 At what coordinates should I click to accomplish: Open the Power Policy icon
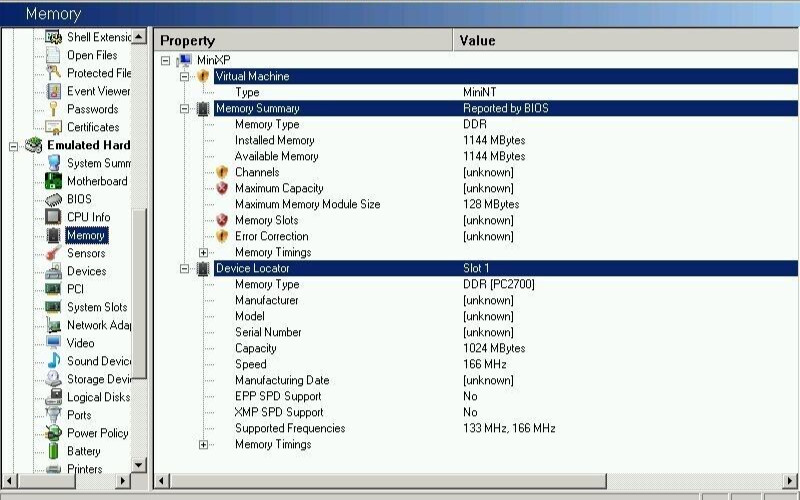tap(53, 433)
